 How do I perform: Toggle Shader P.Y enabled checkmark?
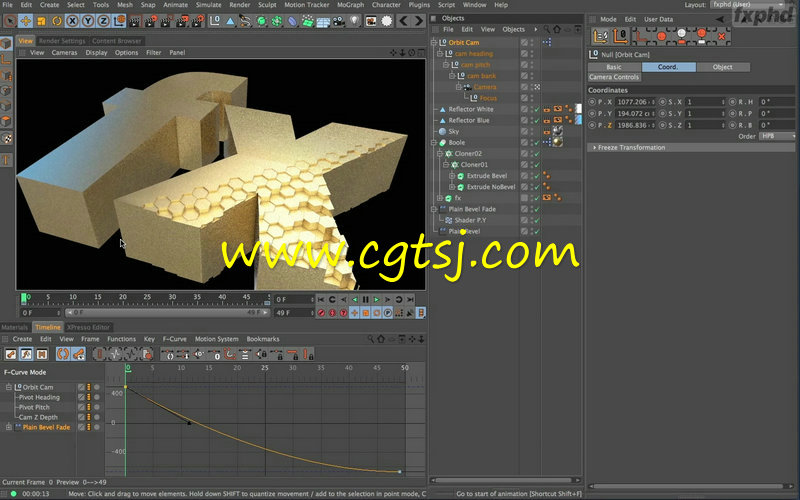[x=537, y=220]
